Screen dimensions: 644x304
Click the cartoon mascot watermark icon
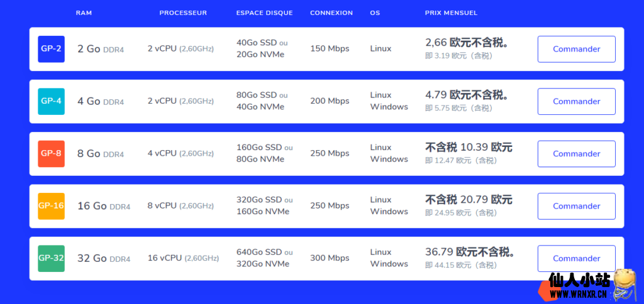(x=623, y=283)
